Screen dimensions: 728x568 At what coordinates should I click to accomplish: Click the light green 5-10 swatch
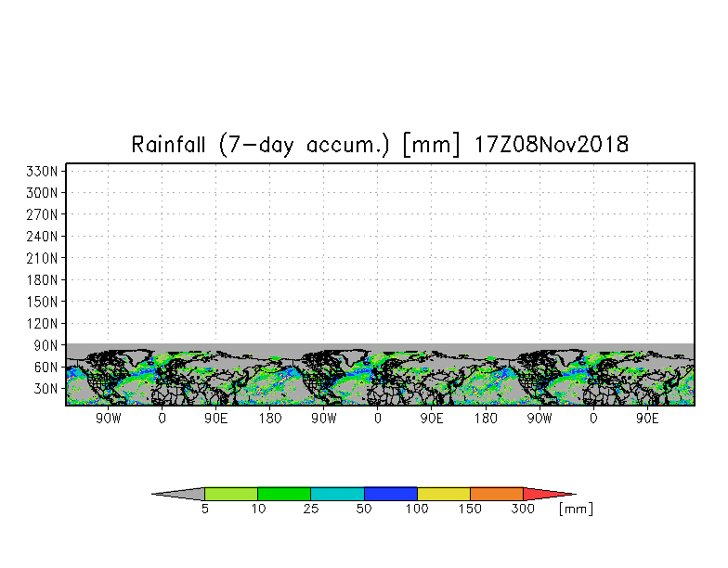(231, 494)
